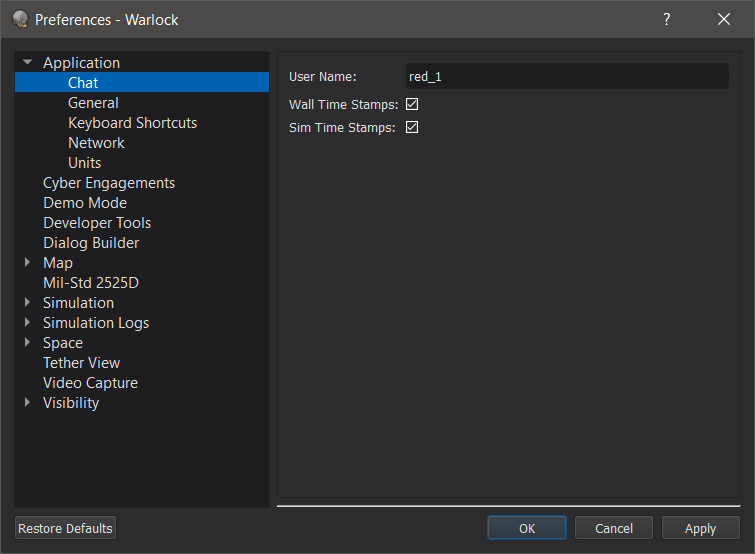
Task: Close the Preferences dialog window
Action: pos(724,19)
